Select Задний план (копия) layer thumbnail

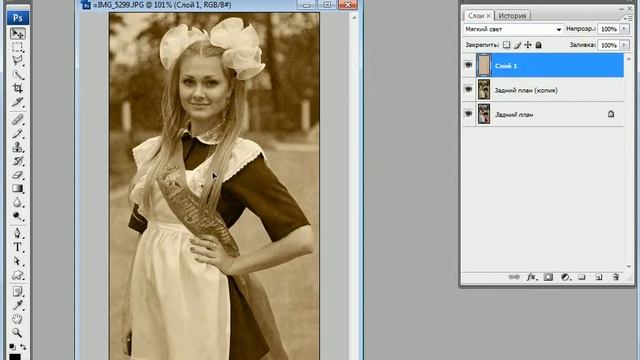(484, 89)
